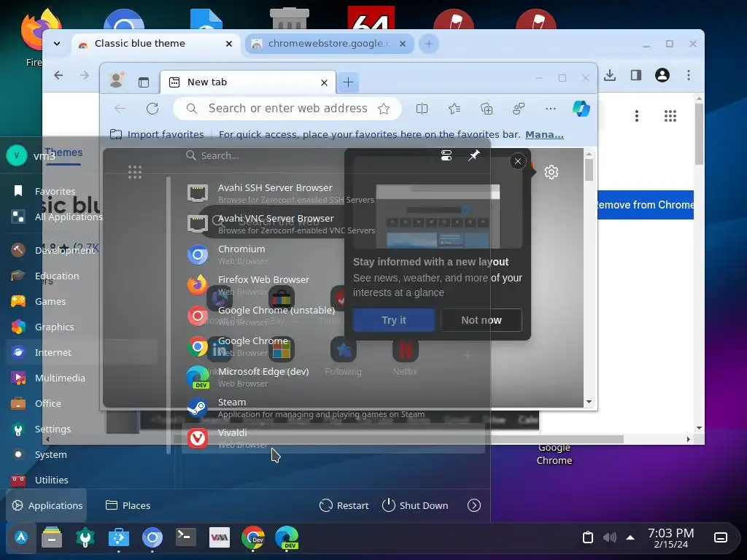This screenshot has width=747, height=560.
Task: Open the Settings category
Action: click(82, 429)
